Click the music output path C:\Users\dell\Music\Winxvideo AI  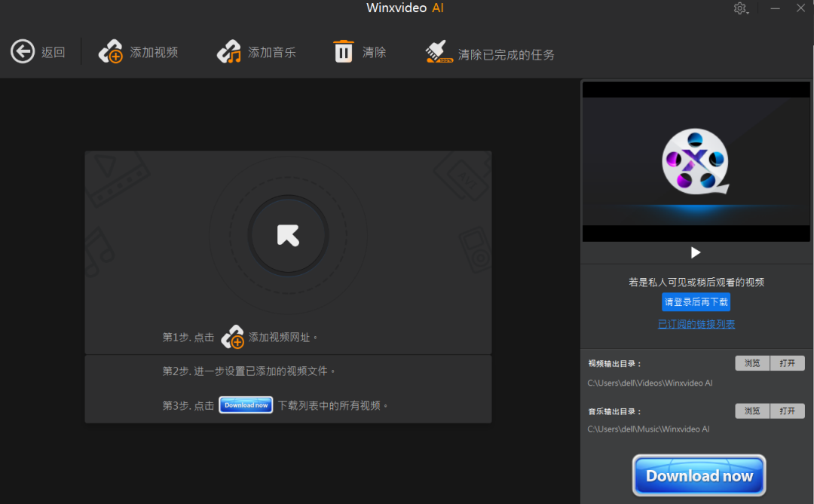tap(648, 429)
